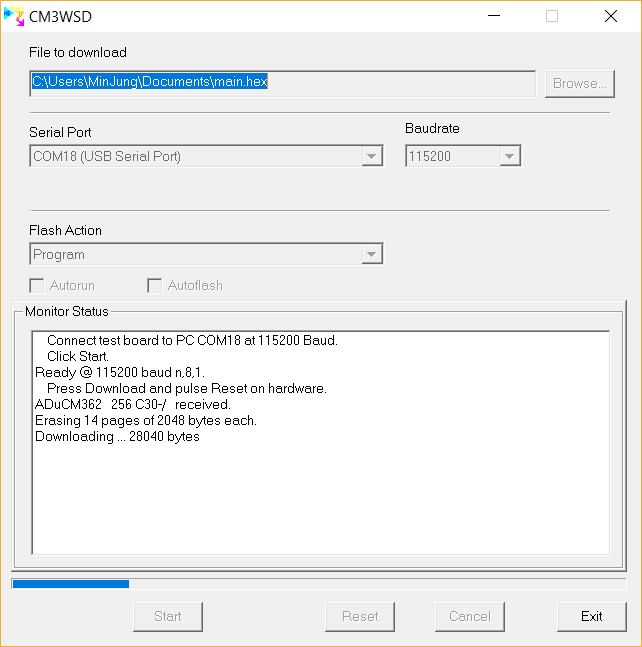Screen dimensions: 642x647
Task: Expand the Baudrate dropdown arrow
Action: coord(510,156)
